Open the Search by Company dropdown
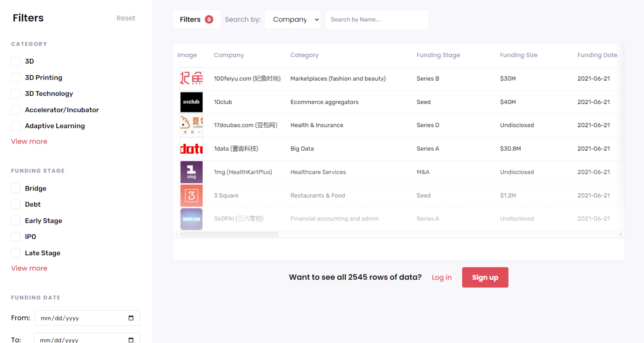The image size is (644, 343). pyautogui.click(x=293, y=19)
